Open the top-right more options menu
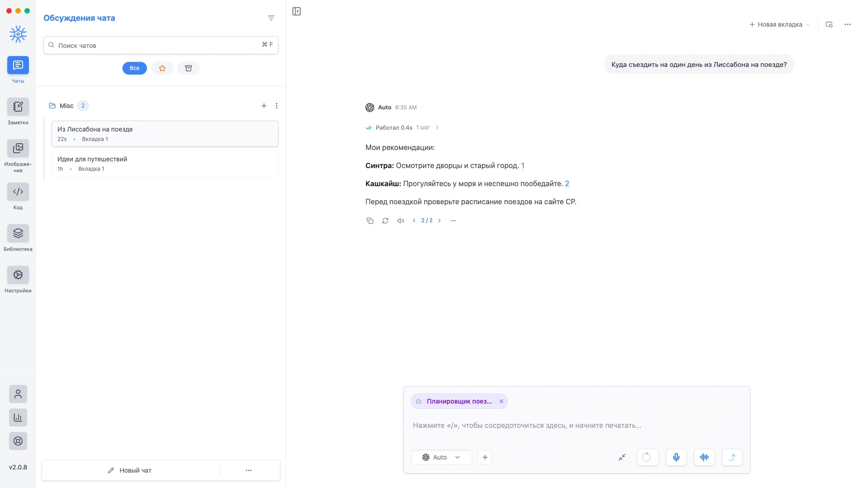Screen dimensions: 868x488 [x=848, y=24]
